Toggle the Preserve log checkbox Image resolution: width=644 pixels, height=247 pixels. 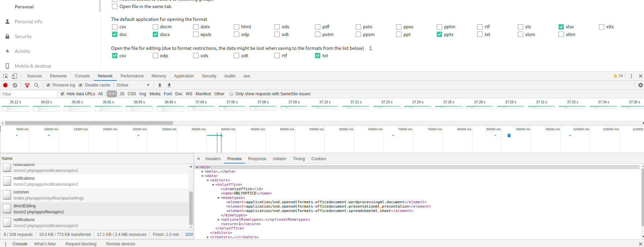pyautogui.click(x=48, y=85)
